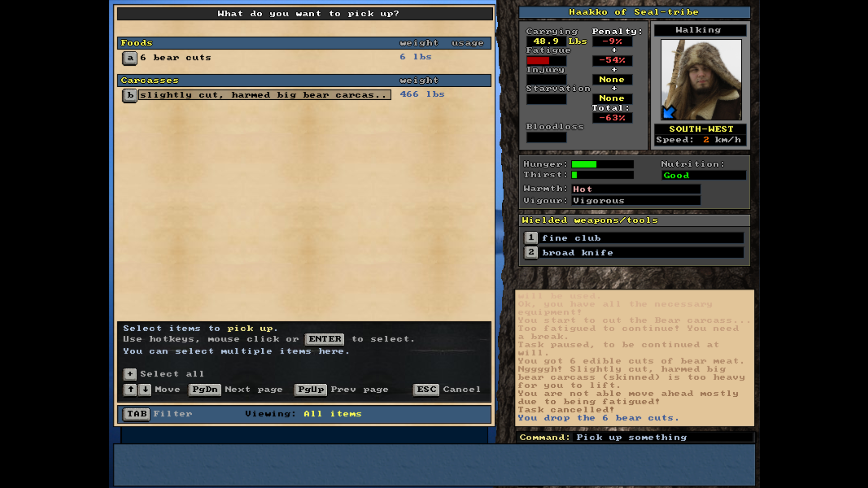Viewport: 868px width, 488px height.
Task: Click the blue south-west direction arrow
Action: pos(669,112)
